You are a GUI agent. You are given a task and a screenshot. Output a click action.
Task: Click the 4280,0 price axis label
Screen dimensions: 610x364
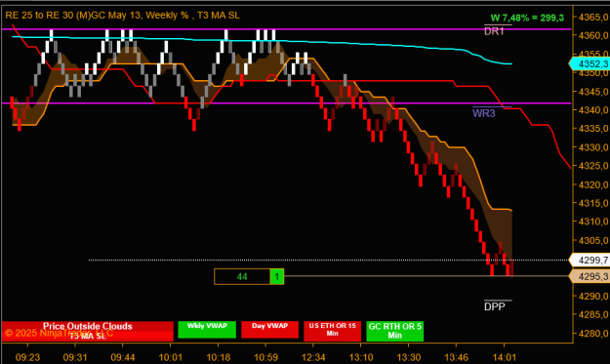point(593,334)
